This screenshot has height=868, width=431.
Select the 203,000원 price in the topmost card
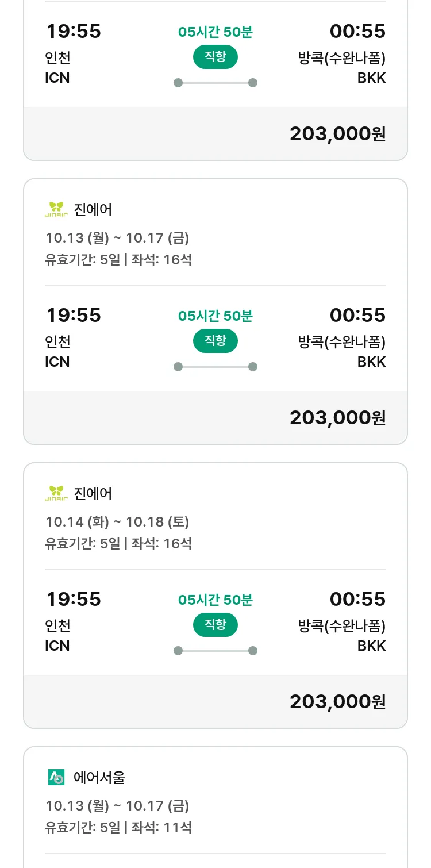(x=337, y=134)
